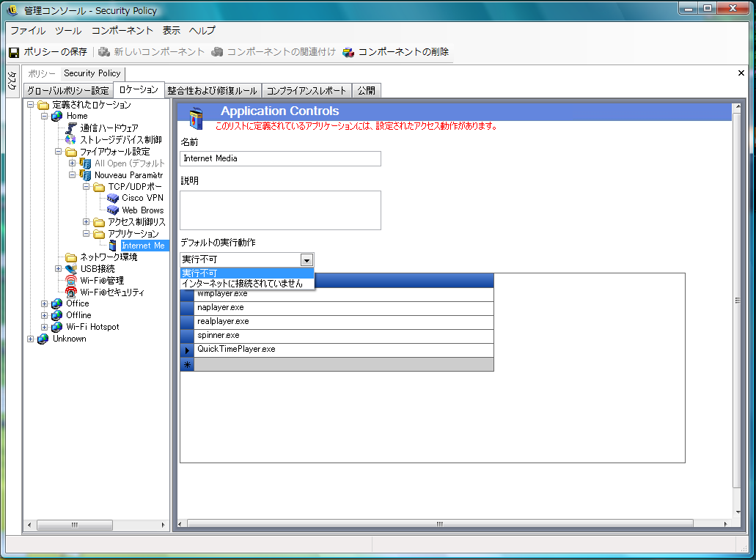This screenshot has height=560, width=756.
Task: Click the Wi-Fi management icon
Action: (x=71, y=281)
